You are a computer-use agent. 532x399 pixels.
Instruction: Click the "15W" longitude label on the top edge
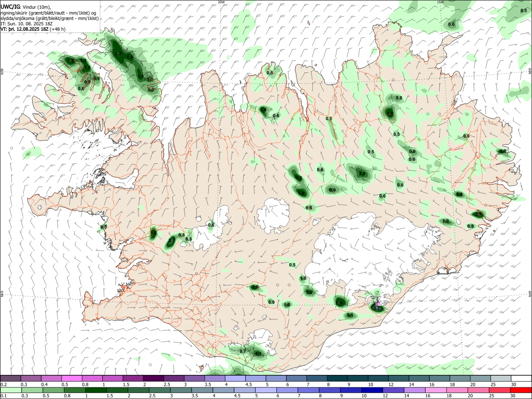440,2
